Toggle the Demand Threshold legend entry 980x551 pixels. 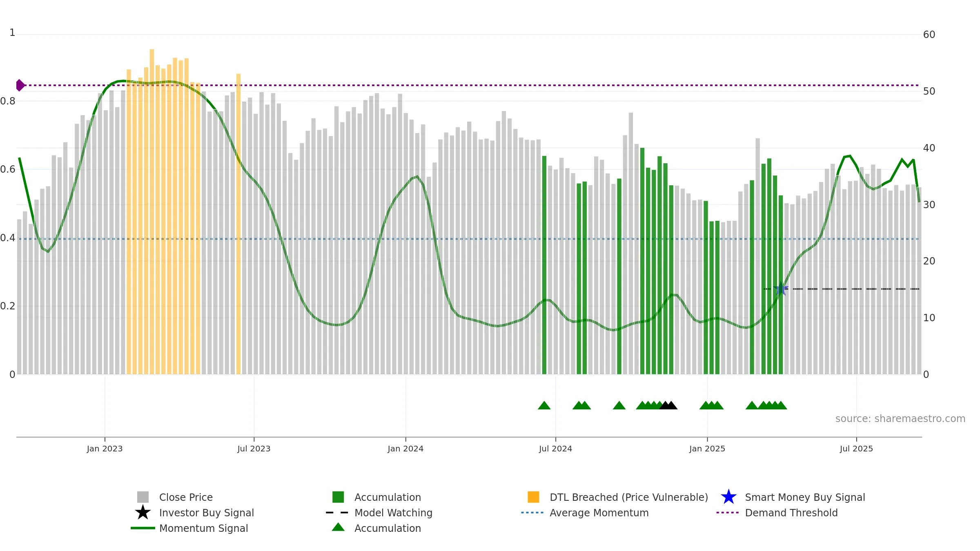(777, 513)
